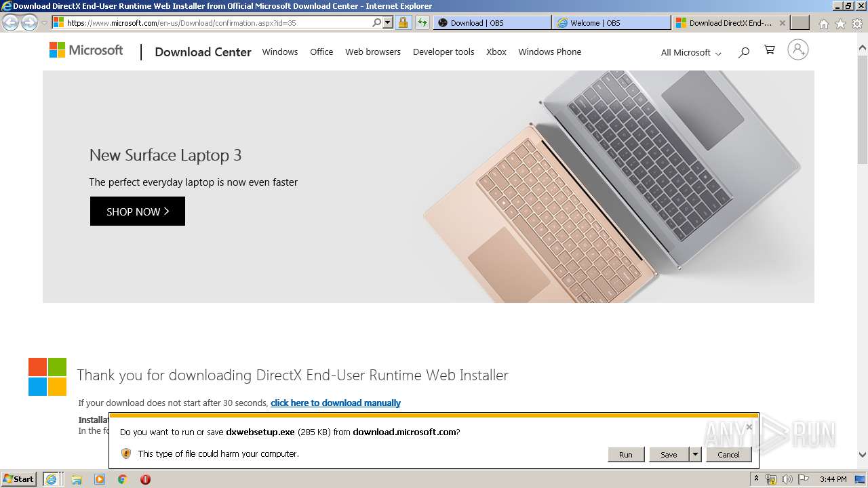
Task: Click the red Opera taskbar icon
Action: coord(145,479)
